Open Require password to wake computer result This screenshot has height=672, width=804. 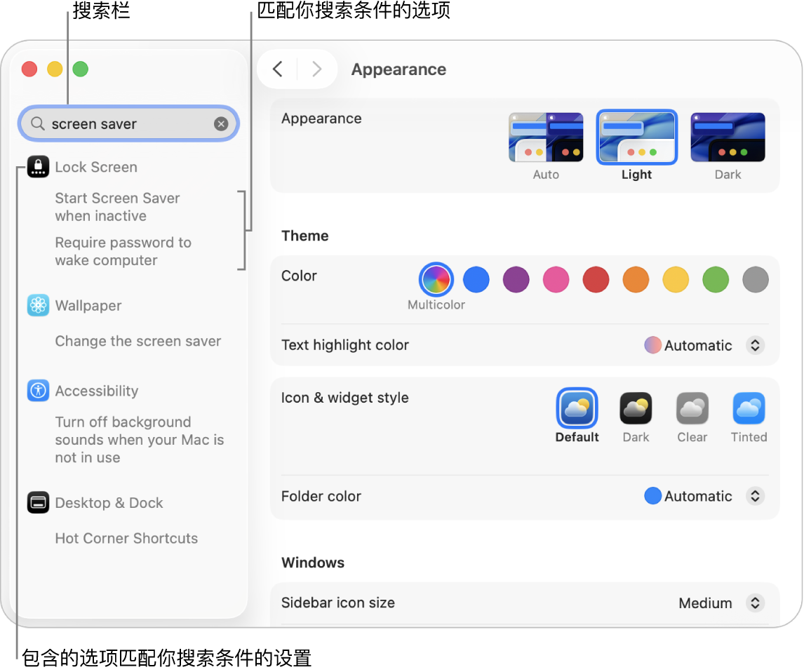(x=123, y=251)
